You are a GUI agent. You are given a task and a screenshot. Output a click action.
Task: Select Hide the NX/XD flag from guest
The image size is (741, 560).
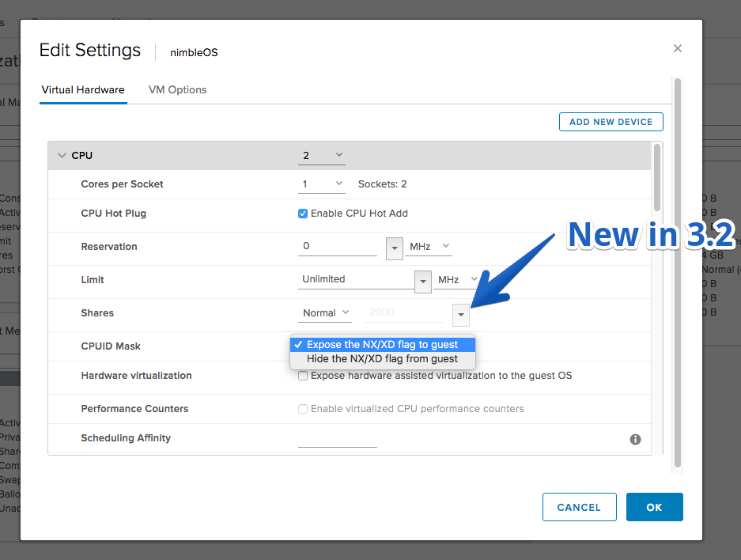(382, 358)
